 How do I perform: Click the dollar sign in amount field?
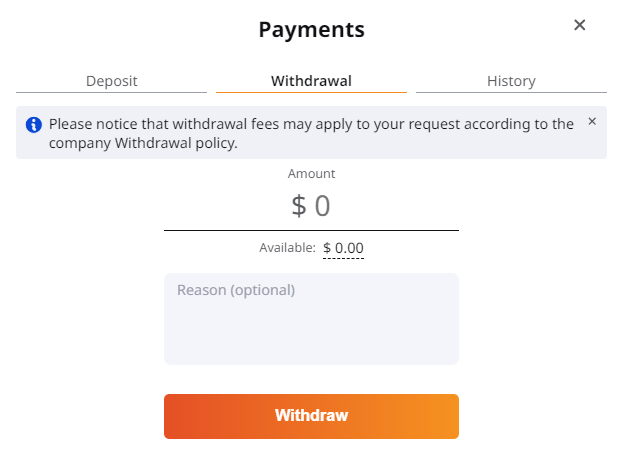tap(299, 206)
